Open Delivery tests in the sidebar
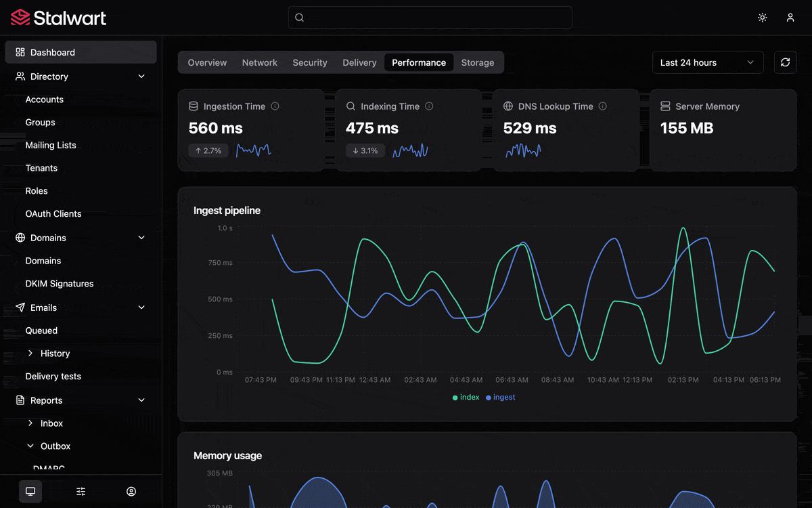 (x=53, y=377)
